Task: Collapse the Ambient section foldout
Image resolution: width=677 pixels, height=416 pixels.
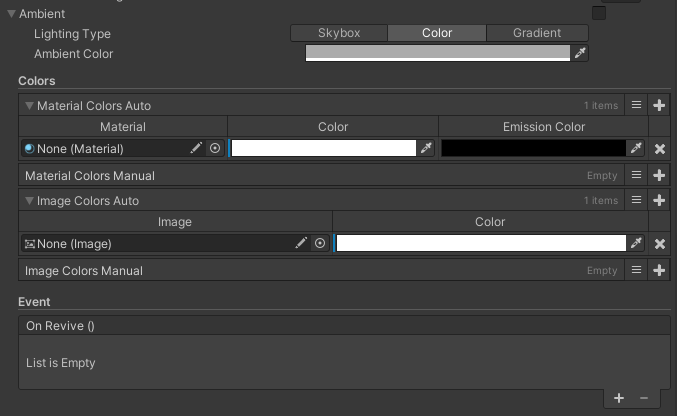Action: pos(11,14)
